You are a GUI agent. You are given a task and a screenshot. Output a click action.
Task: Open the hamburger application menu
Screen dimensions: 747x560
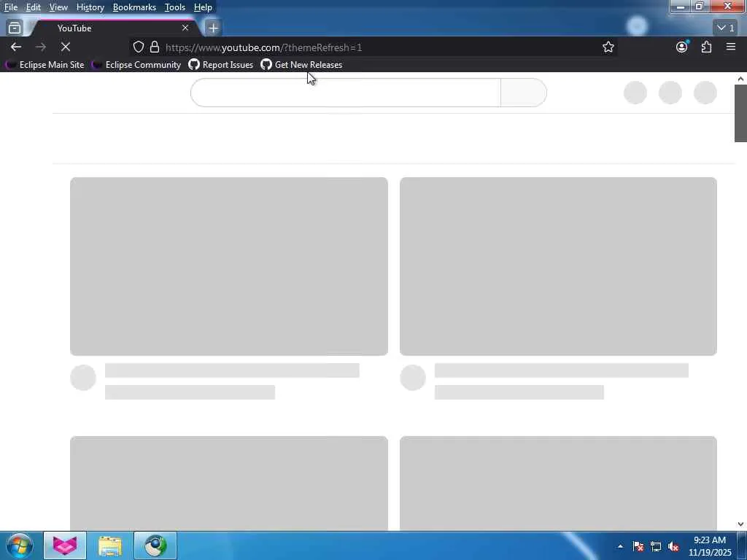730,47
